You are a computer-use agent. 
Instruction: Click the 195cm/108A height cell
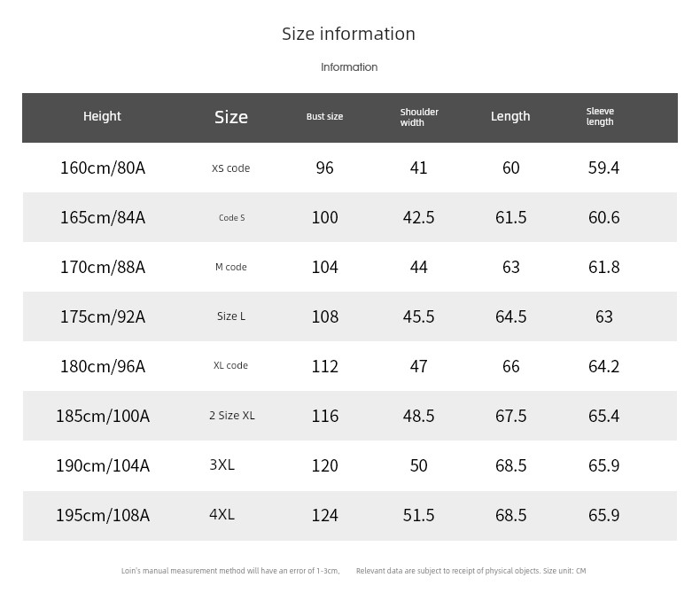pyautogui.click(x=103, y=515)
